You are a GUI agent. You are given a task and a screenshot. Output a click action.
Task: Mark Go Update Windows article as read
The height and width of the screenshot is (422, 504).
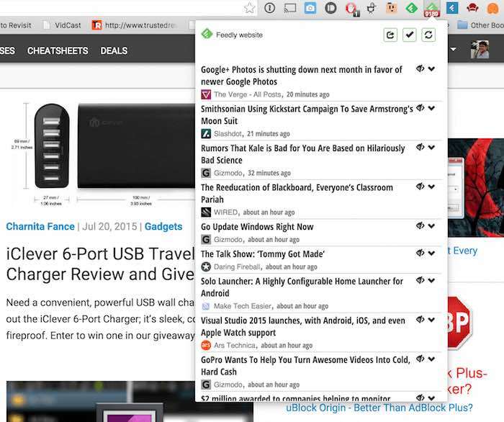[420, 225]
